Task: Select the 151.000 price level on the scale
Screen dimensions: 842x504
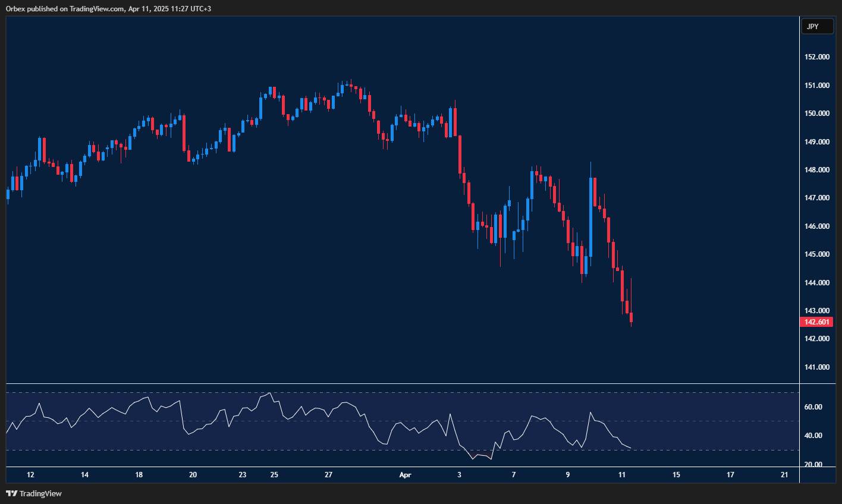Action: tap(816, 84)
